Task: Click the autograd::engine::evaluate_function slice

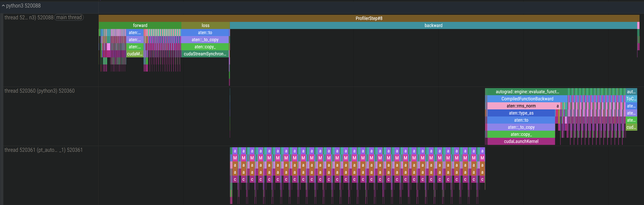Action: coord(527,92)
